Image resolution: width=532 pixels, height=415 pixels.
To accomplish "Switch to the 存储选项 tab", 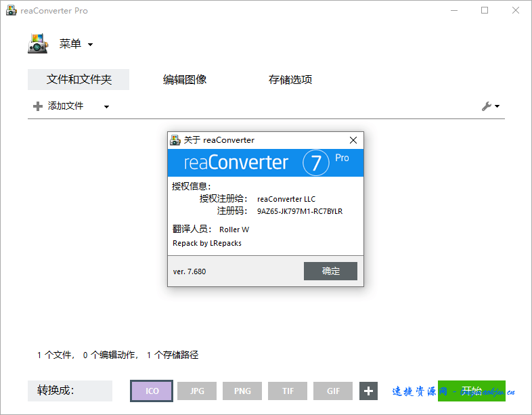I will click(290, 79).
